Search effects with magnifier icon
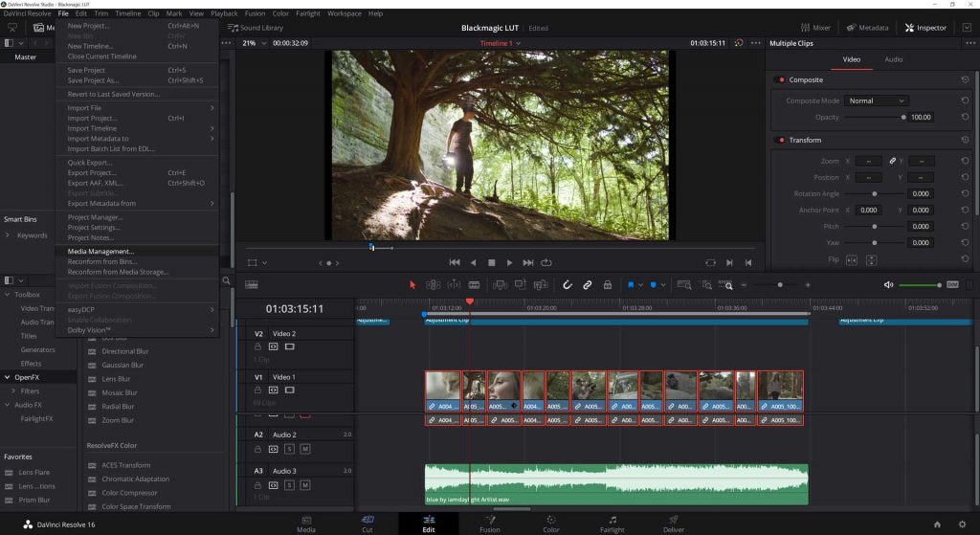Image resolution: width=980 pixels, height=535 pixels. [x=226, y=280]
